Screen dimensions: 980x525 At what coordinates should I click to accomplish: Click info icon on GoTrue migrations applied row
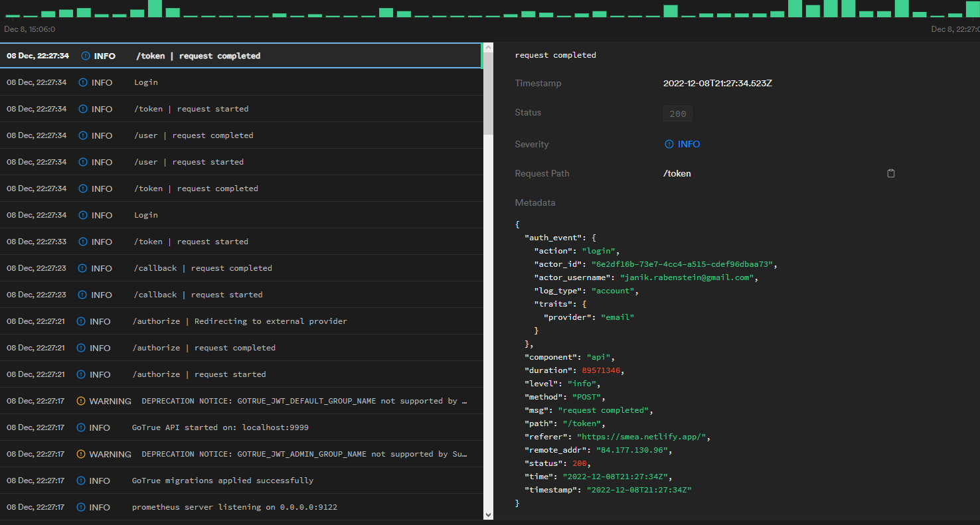tap(81, 481)
